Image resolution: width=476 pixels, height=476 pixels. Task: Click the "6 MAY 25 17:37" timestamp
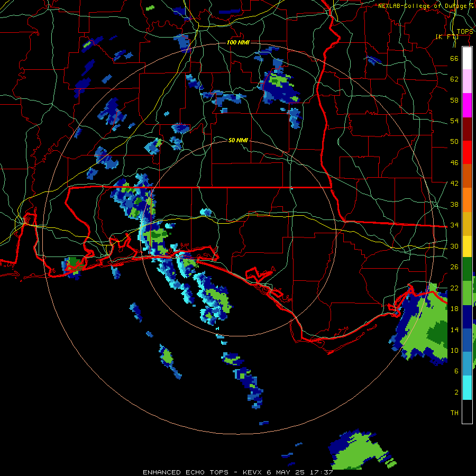point(300,472)
